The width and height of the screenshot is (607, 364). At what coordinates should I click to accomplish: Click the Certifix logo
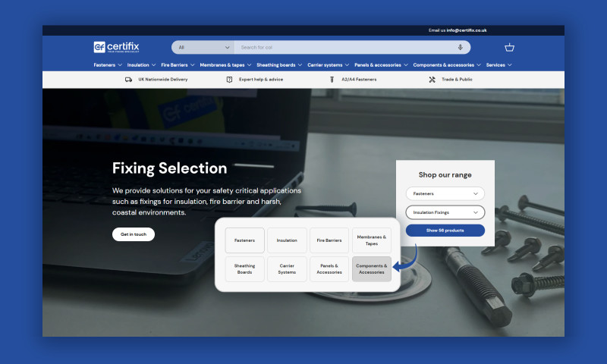click(x=116, y=47)
